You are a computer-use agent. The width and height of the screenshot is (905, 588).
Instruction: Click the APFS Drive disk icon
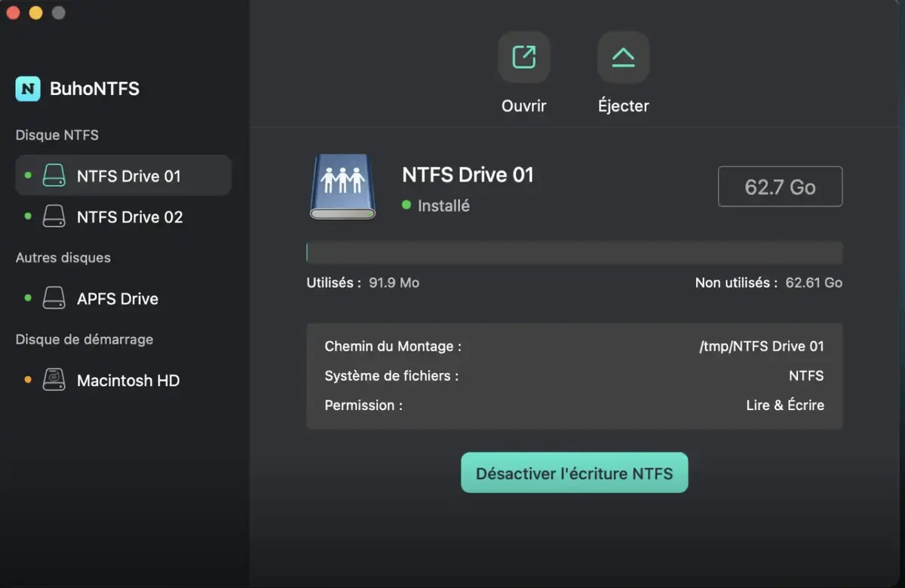coord(54,299)
